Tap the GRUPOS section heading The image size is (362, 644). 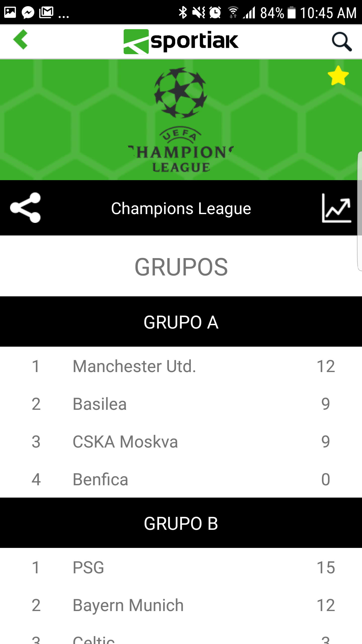[x=181, y=267]
